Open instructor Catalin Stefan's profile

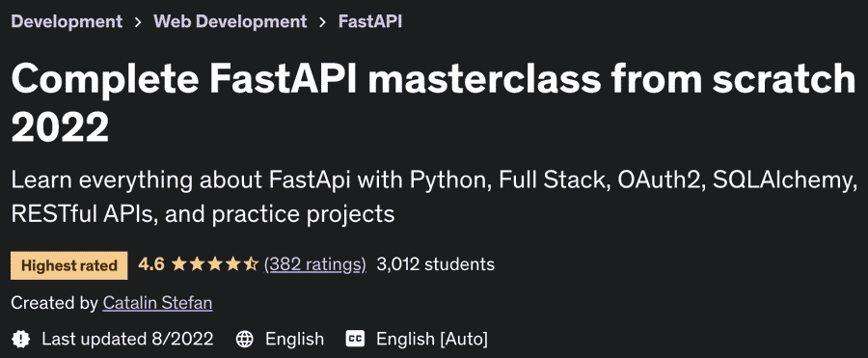[157, 303]
